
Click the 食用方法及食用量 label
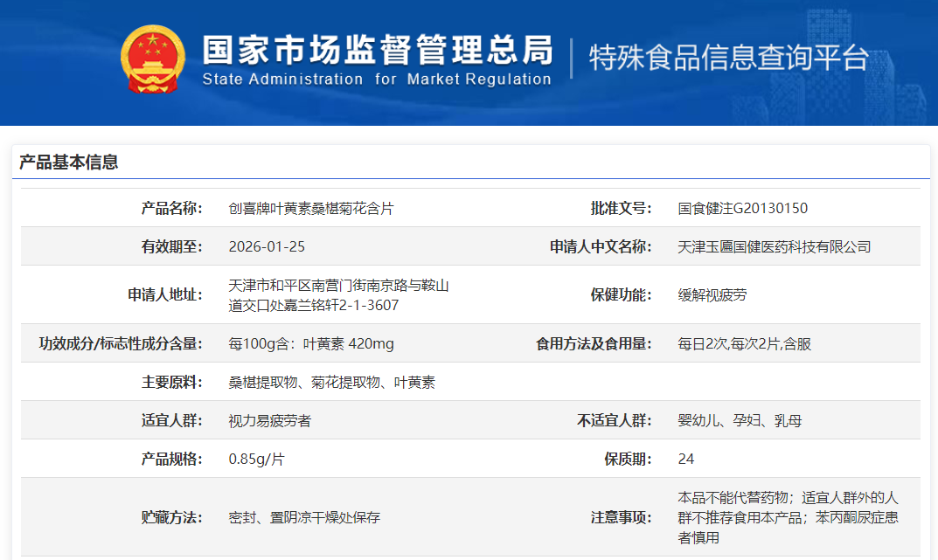(594, 343)
